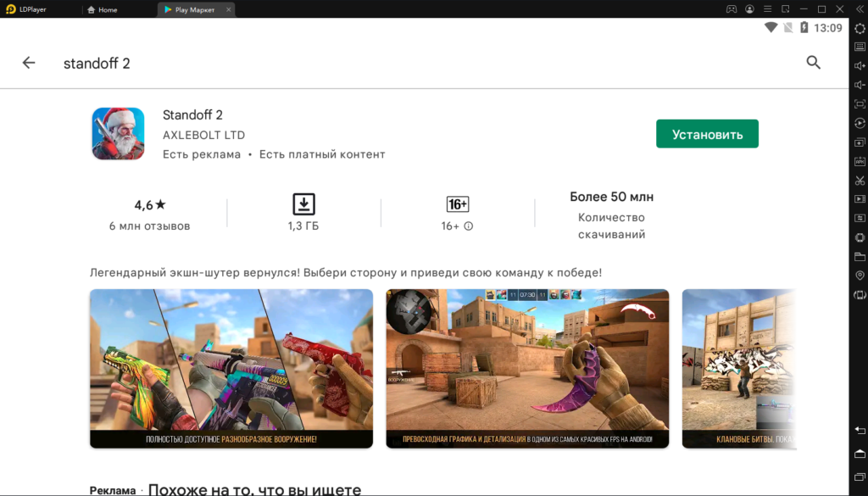Open the knife gameplay screenshot

(527, 368)
